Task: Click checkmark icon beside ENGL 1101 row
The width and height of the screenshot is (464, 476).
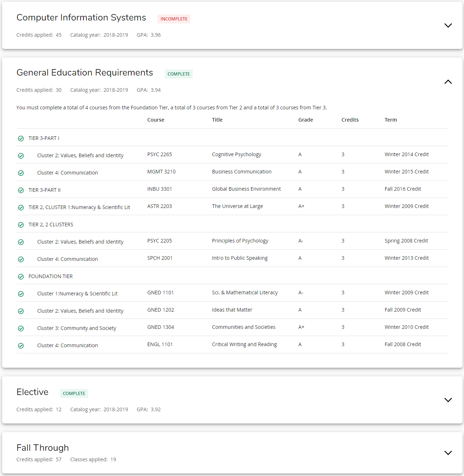Action: pyautogui.click(x=21, y=346)
